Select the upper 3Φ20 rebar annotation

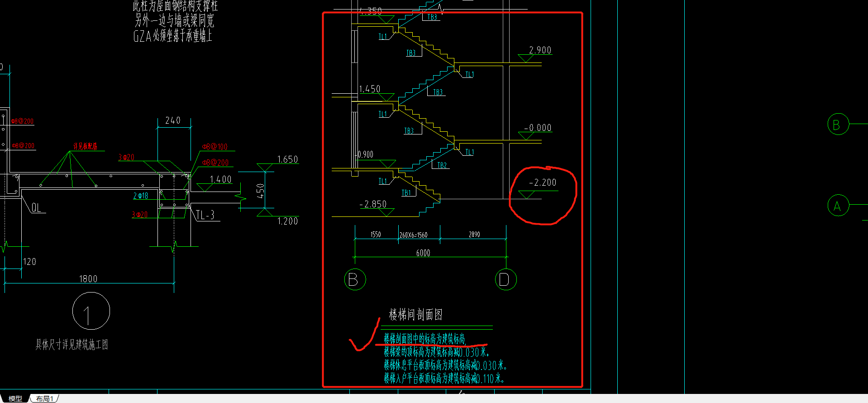click(126, 157)
